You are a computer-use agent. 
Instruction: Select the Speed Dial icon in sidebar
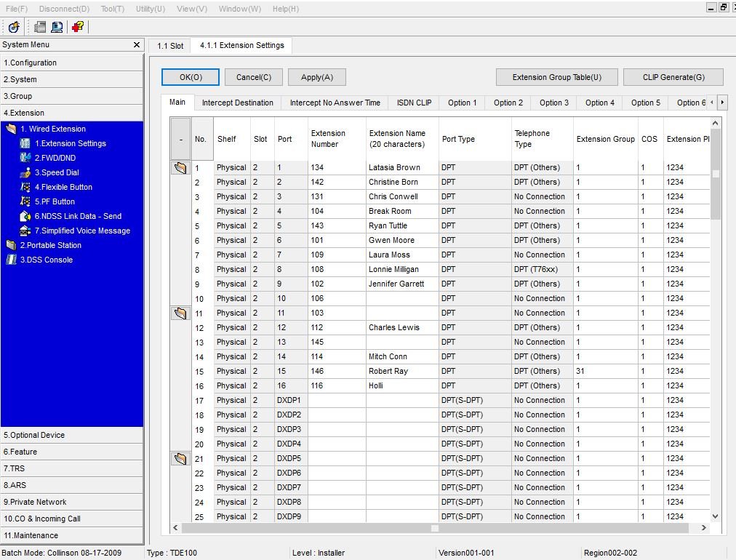(25, 172)
